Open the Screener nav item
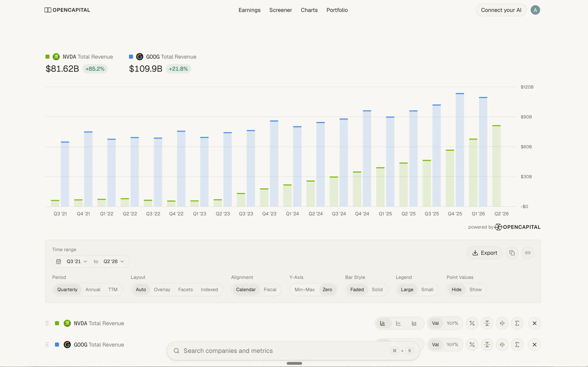This screenshot has height=367, width=588. click(281, 10)
